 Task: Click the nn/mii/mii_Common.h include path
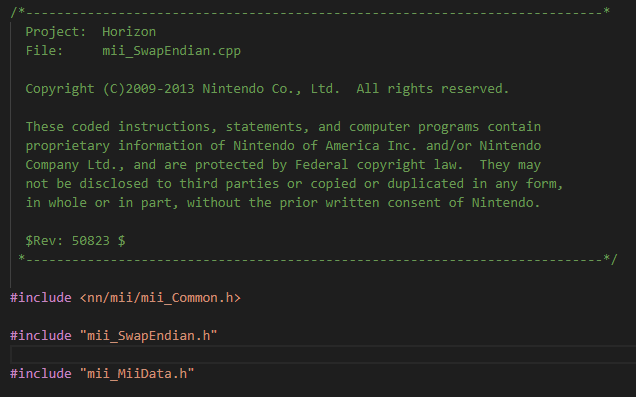[160, 298]
